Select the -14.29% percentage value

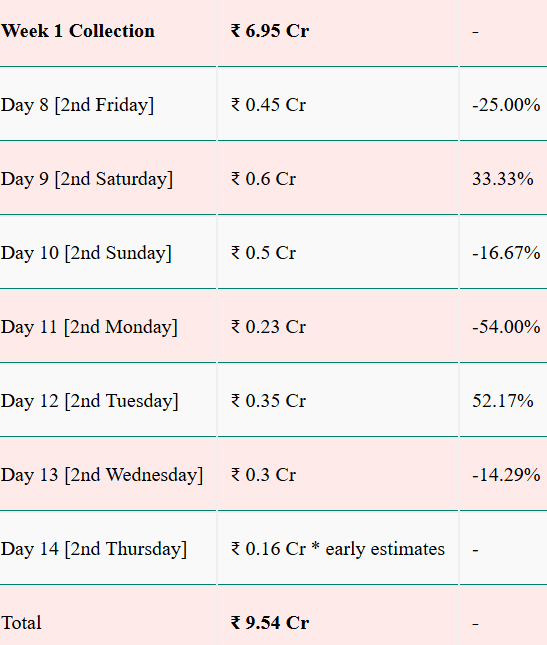[506, 475]
